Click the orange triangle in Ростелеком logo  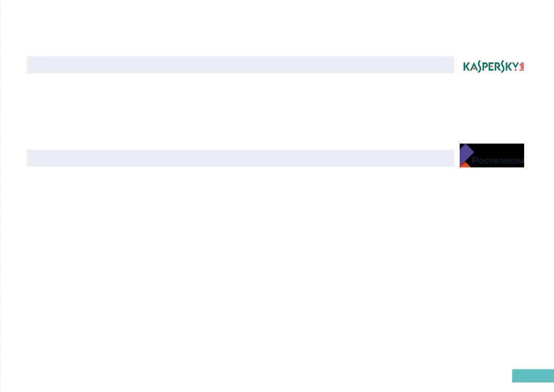[465, 165]
